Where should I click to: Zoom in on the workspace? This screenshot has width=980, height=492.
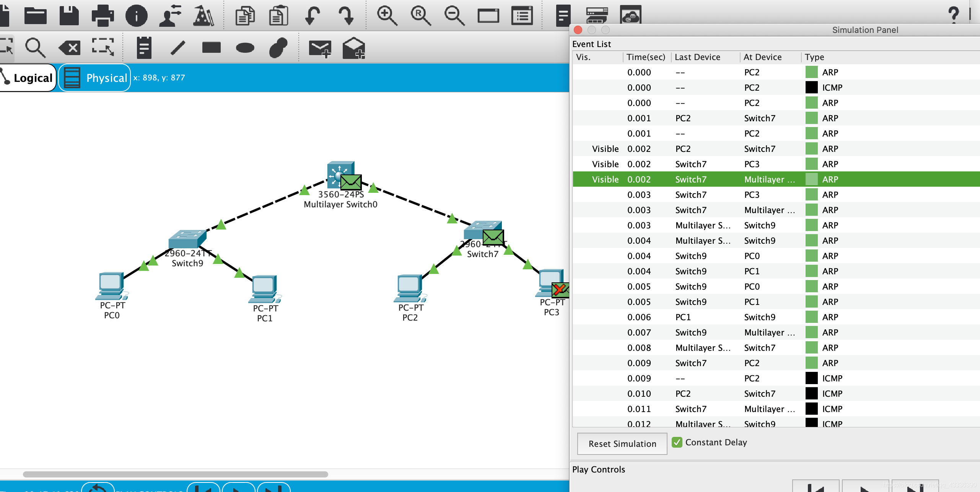click(x=387, y=16)
